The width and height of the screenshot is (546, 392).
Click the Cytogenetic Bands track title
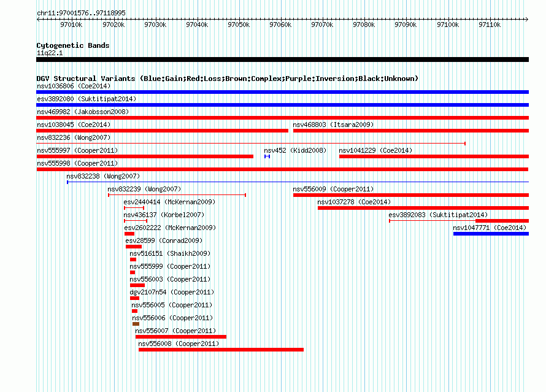(x=73, y=45)
